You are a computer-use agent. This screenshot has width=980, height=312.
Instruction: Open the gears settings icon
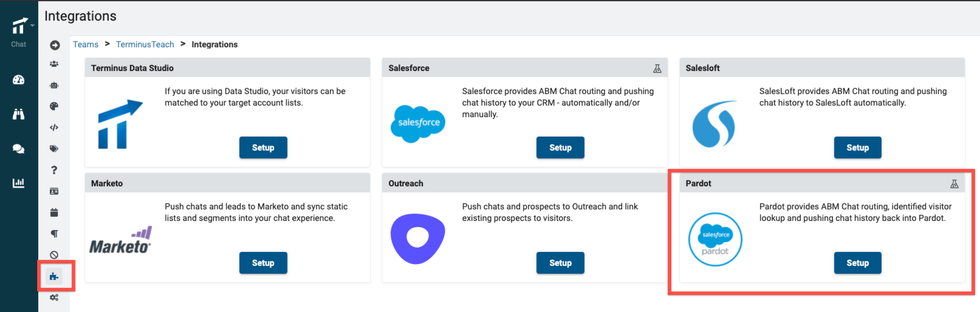point(54,297)
